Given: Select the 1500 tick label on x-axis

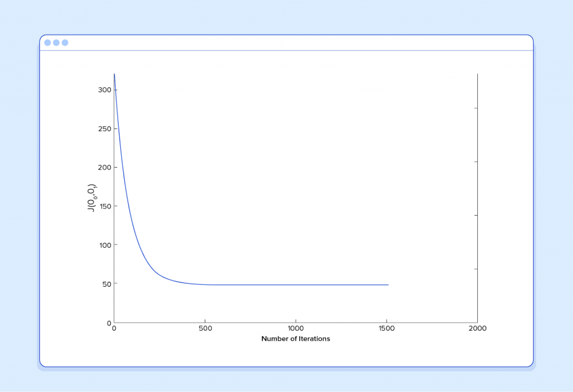Looking at the screenshot, I should [386, 328].
